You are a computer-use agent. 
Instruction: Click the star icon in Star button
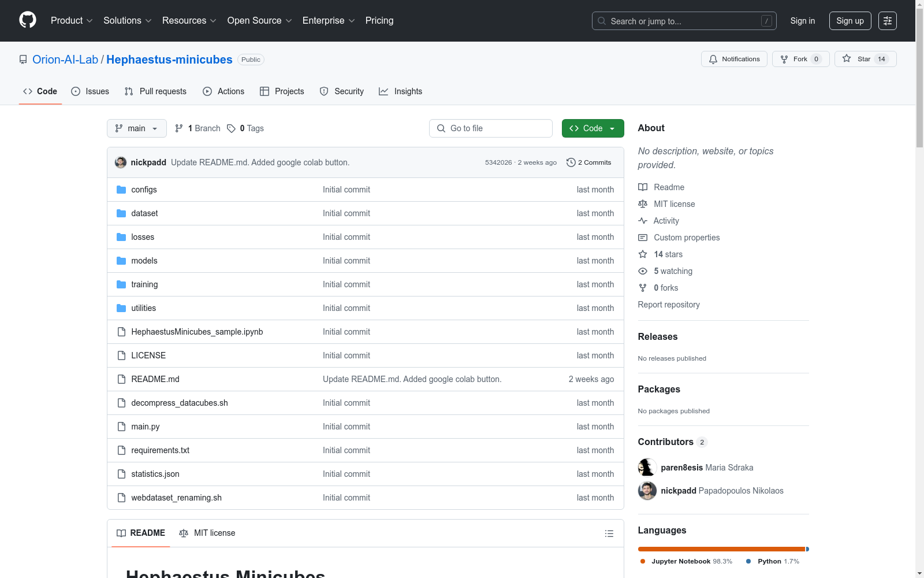point(847,58)
